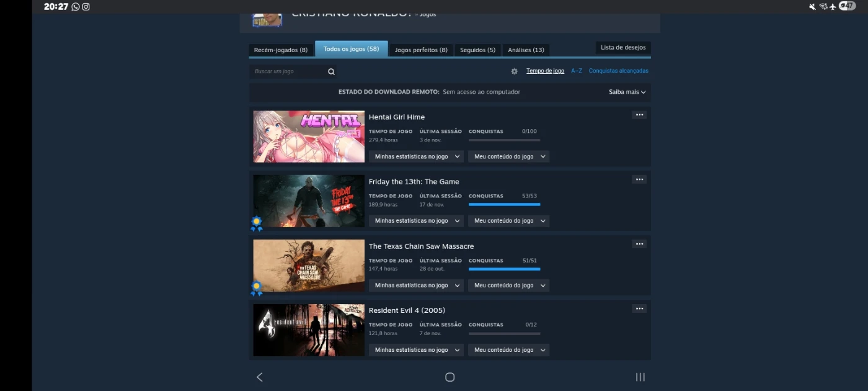Tap the Android back navigation arrow
The height and width of the screenshot is (391, 868).
coord(260,377)
